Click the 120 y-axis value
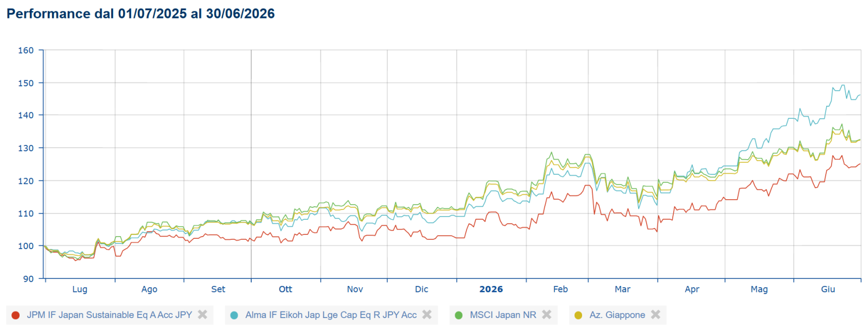The width and height of the screenshot is (868, 330). click(25, 181)
